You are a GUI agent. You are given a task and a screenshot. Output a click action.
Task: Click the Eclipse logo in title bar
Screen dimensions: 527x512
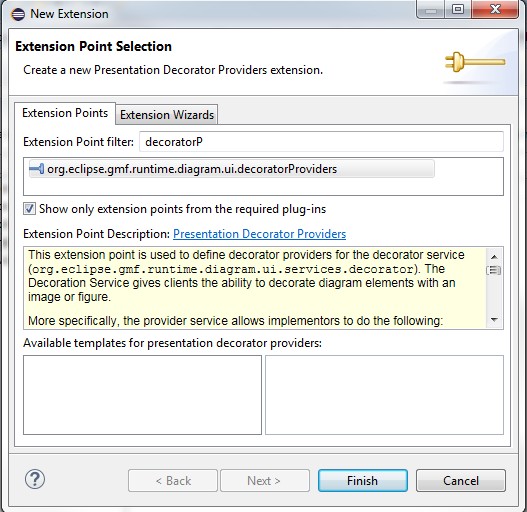click(17, 14)
